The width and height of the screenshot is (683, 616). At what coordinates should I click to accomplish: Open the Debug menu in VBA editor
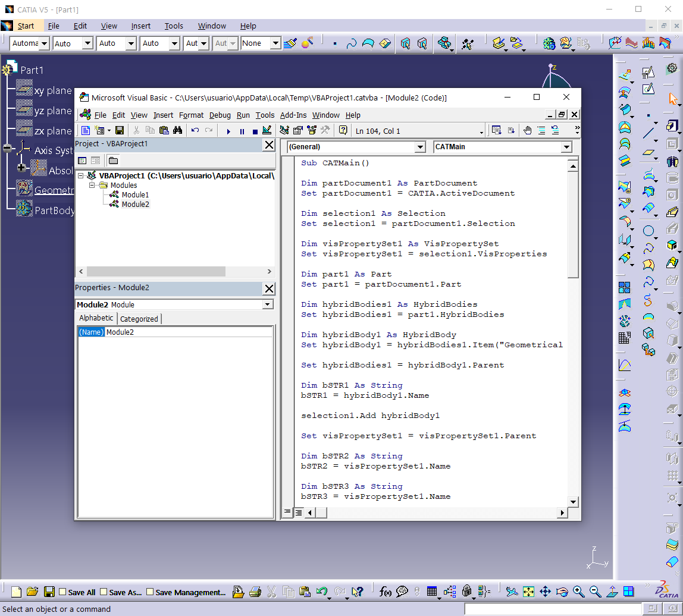coord(220,115)
